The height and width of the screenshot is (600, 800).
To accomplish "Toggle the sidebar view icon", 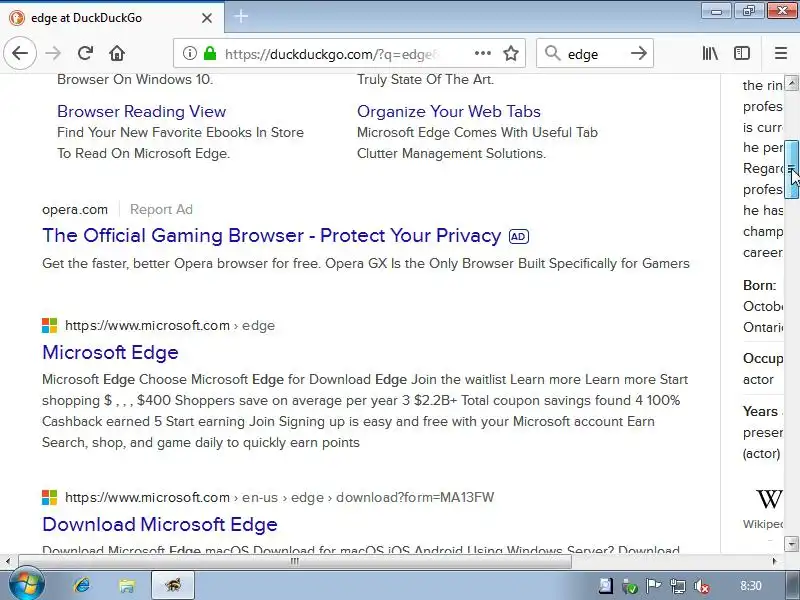I will pyautogui.click(x=742, y=53).
